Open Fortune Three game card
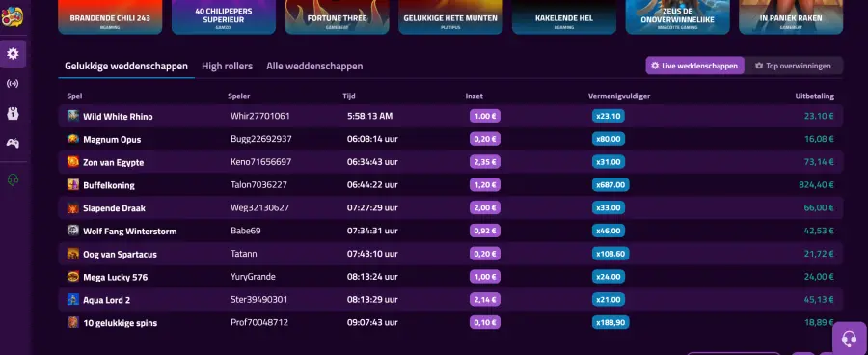Viewport: 868px width, 355px height. [x=338, y=17]
